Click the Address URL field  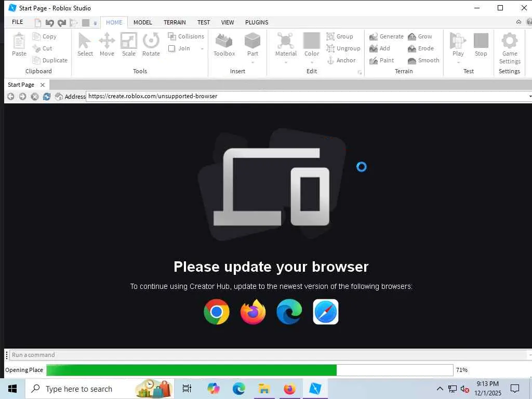click(x=307, y=96)
